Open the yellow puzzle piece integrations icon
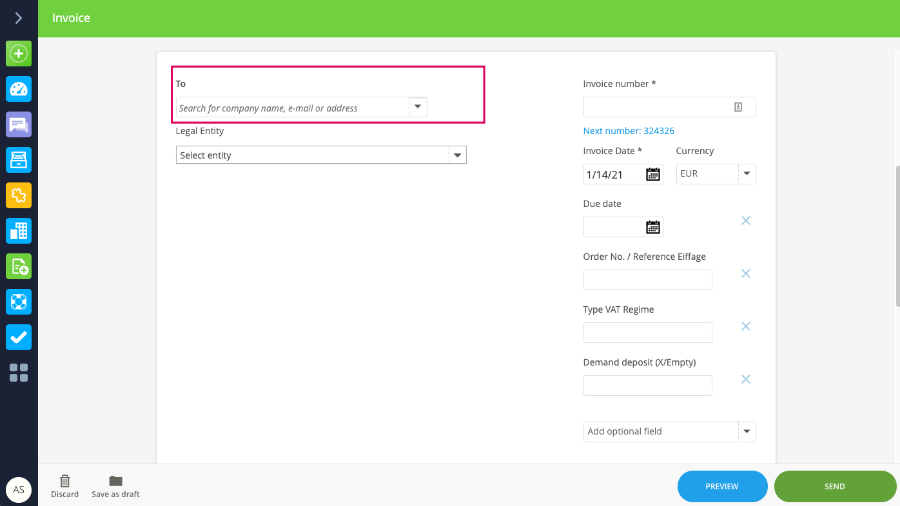 [x=19, y=196]
